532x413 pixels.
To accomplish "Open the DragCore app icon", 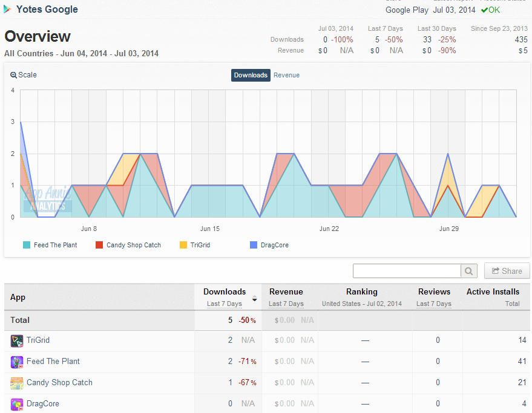I will click(x=16, y=404).
